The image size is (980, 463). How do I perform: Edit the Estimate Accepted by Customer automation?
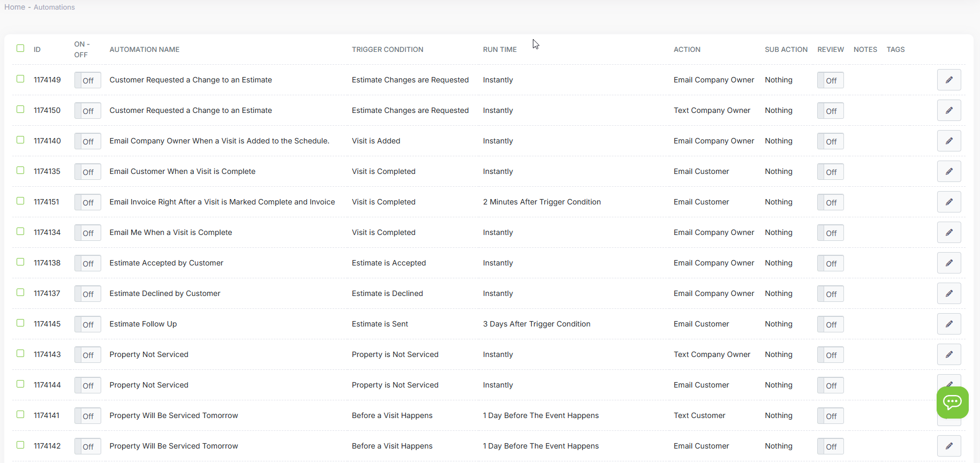point(948,263)
